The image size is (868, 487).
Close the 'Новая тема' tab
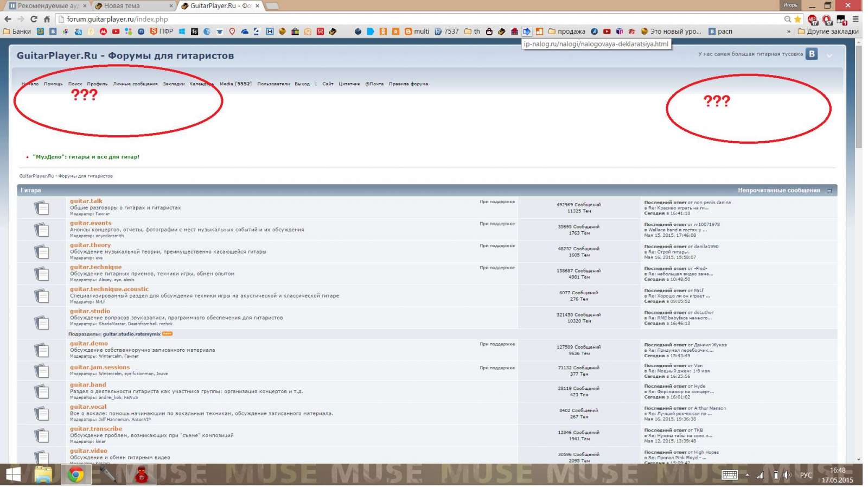pos(171,6)
